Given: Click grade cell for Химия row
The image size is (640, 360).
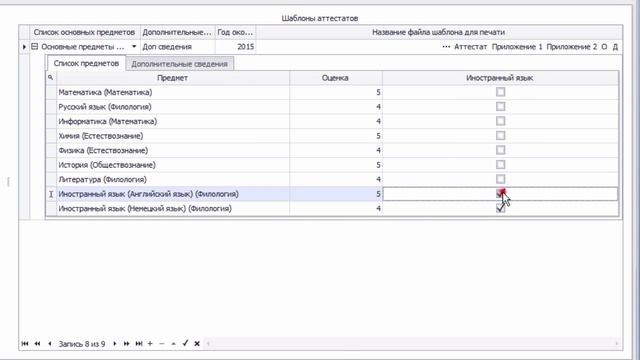Looking at the screenshot, I should (336, 136).
